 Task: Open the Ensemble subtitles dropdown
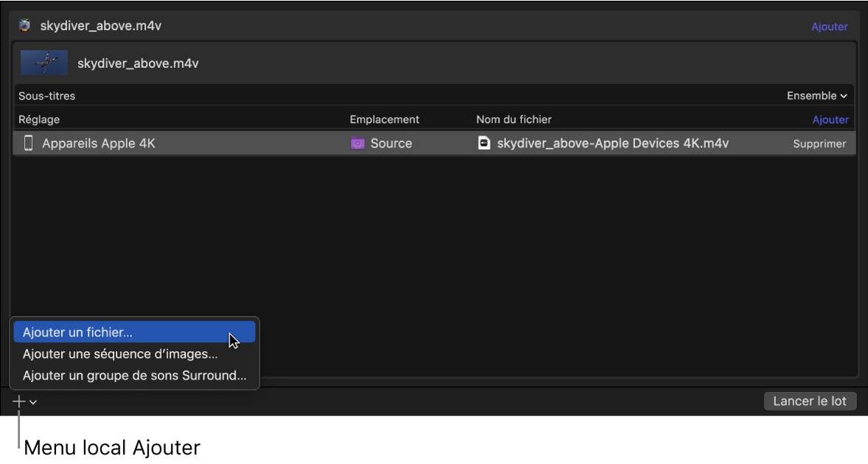[816, 96]
